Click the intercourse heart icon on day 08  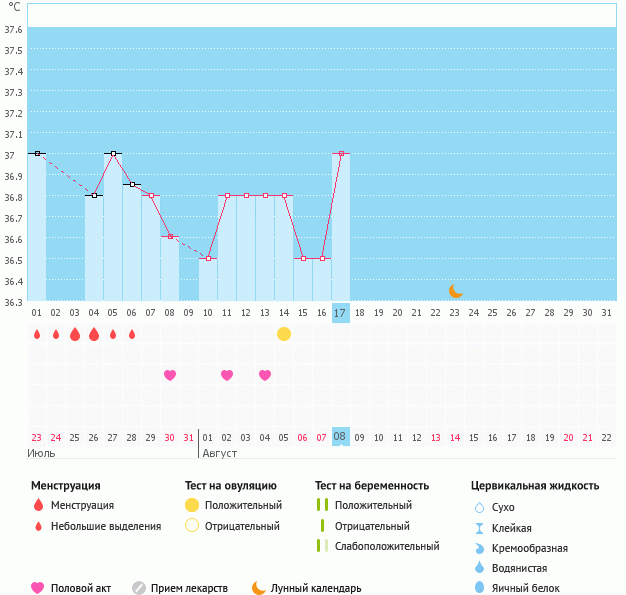click(x=170, y=375)
